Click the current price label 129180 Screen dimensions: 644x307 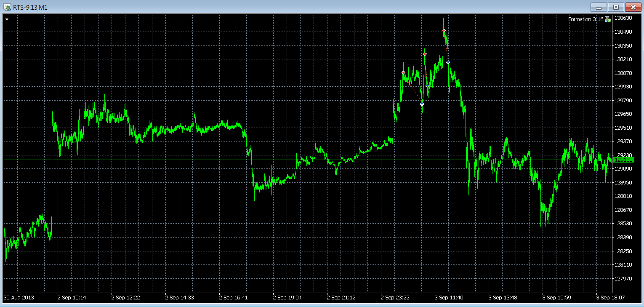tap(623, 160)
